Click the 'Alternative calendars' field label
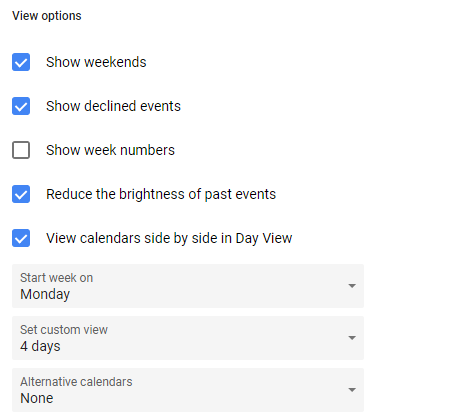This screenshot has width=461, height=414. (x=76, y=382)
